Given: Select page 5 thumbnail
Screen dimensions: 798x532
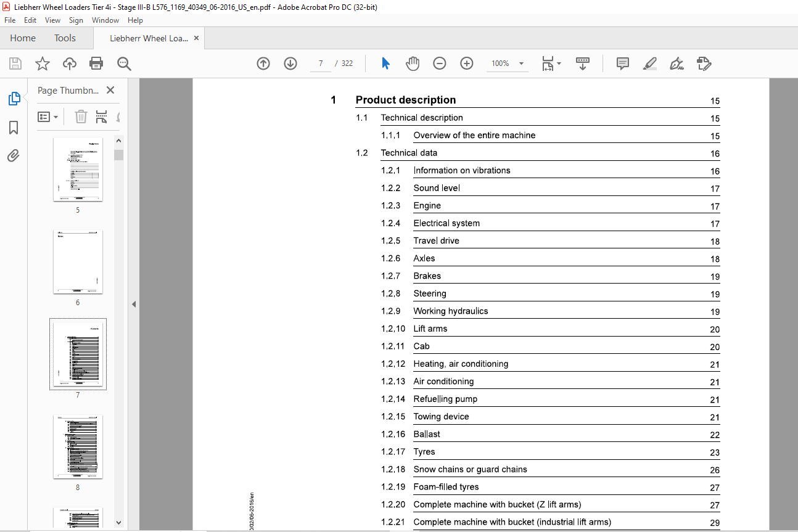Looking at the screenshot, I should 78,170.
